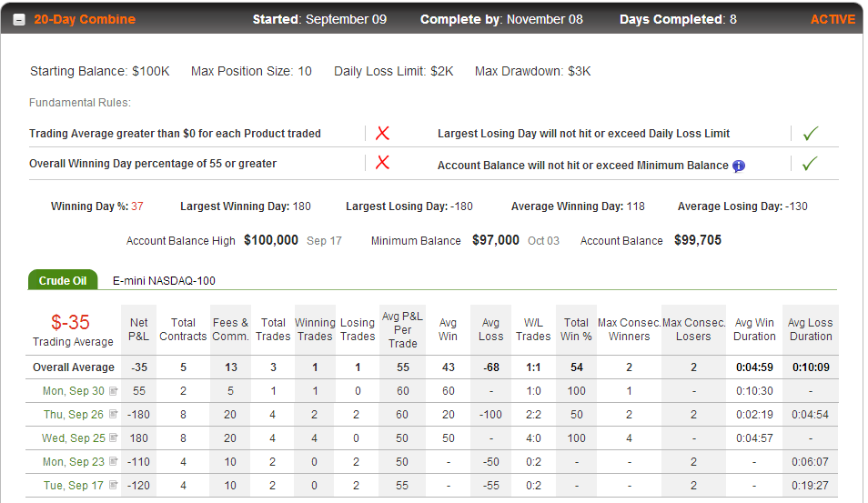Click the Winning Day % value 37
Viewport: 868px width, 503px height.
[137, 206]
